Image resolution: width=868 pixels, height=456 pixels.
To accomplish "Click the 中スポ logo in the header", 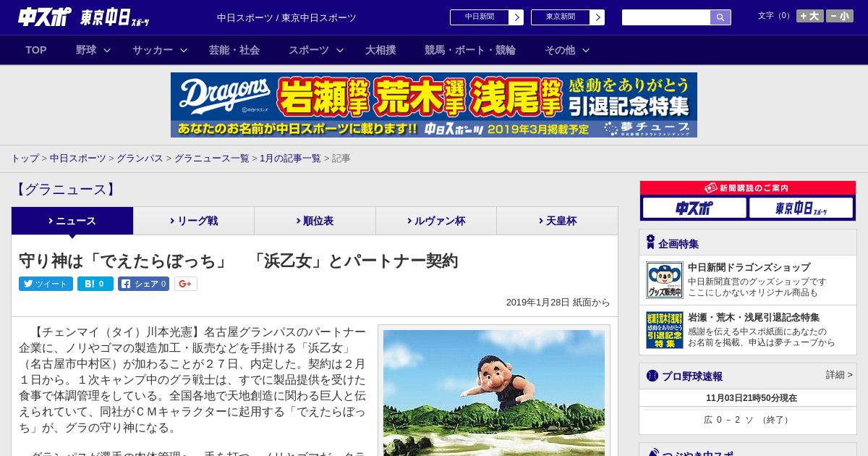I will pyautogui.click(x=45, y=17).
